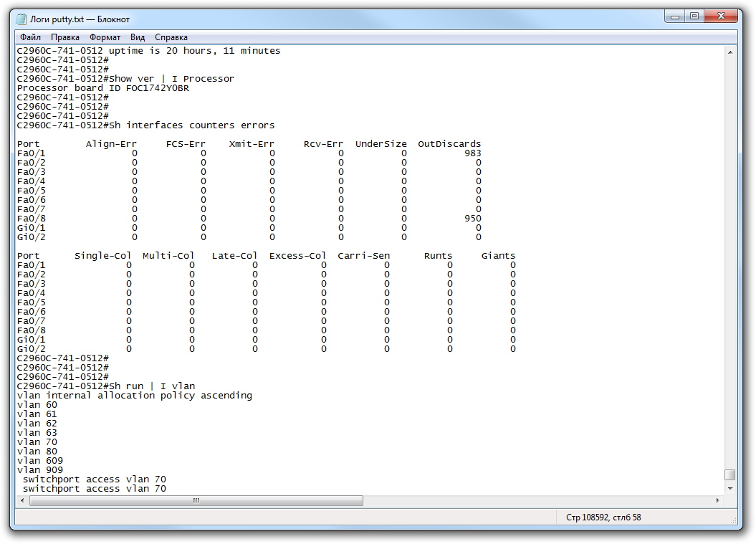Click the command 'Sh interfaces counters errors'
The height and width of the screenshot is (544, 756).
coord(191,125)
